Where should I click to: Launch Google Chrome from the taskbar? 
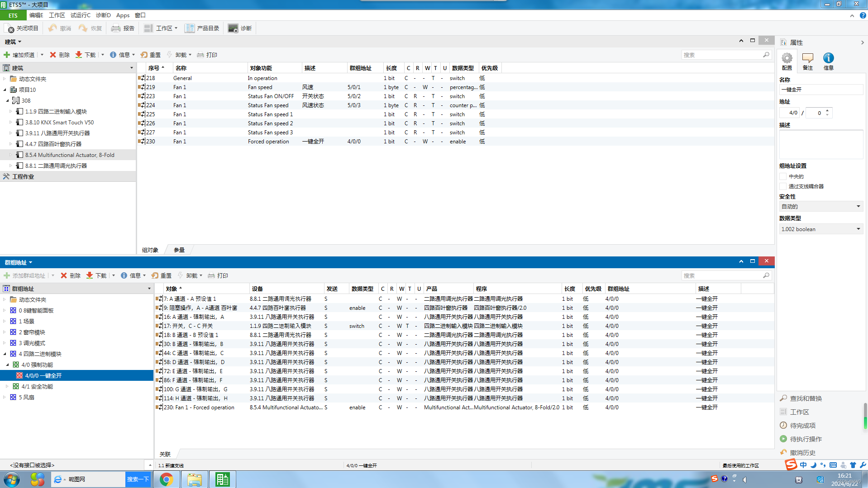(x=166, y=479)
